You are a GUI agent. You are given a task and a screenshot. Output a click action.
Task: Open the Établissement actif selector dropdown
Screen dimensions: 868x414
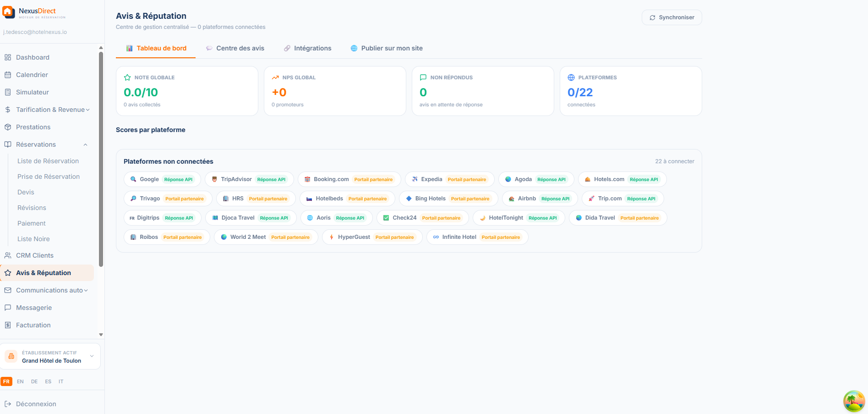(50, 356)
